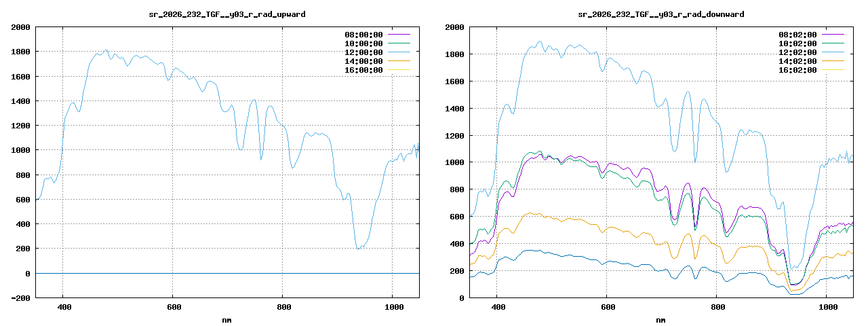The image size is (868, 326).
Task: Select the 14:02:00 legend entry
Action: point(797,60)
